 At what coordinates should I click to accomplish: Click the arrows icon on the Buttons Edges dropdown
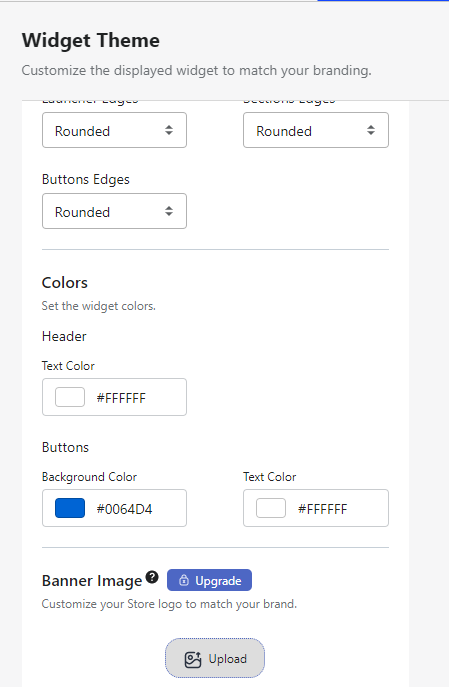click(169, 211)
